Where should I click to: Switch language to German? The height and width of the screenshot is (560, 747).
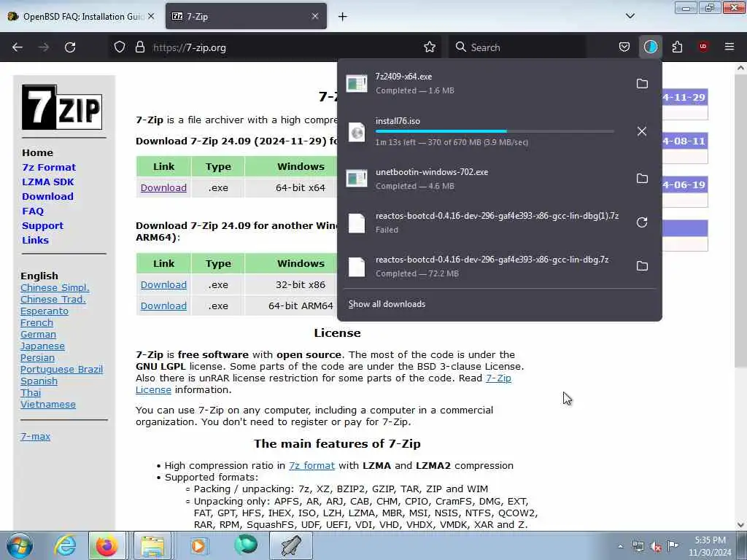point(38,334)
